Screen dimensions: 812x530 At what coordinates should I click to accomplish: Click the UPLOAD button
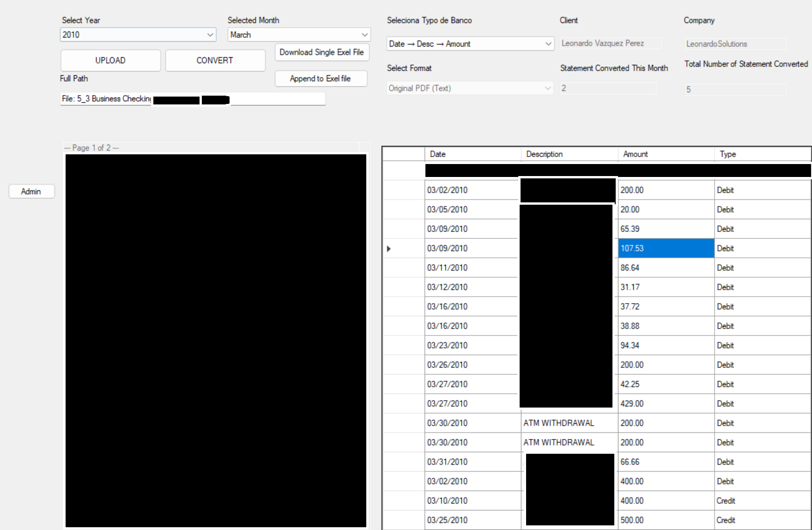[110, 61]
